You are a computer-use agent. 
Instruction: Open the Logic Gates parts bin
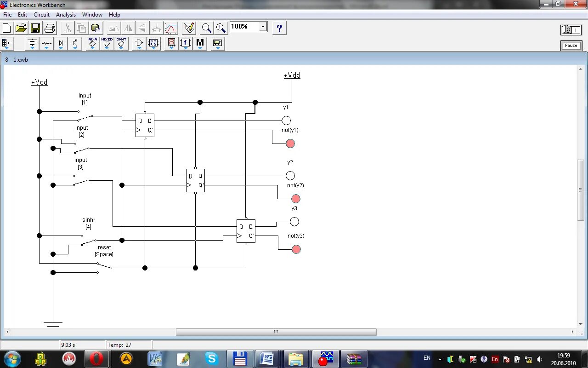pos(139,44)
